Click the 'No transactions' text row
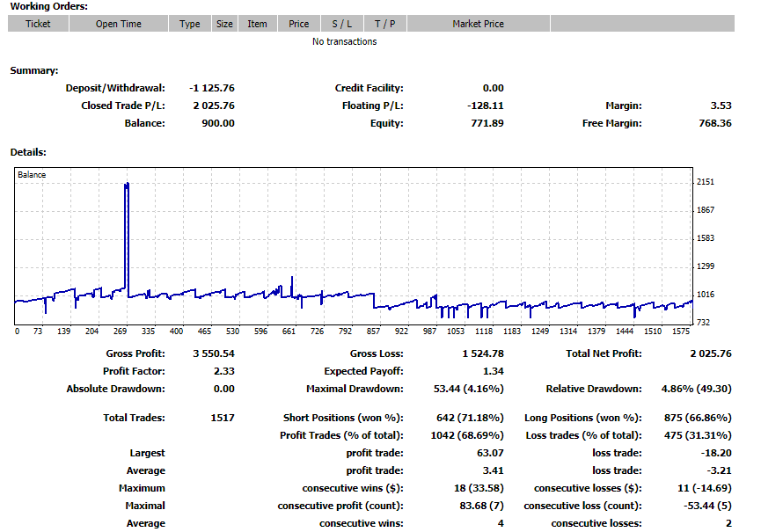Viewport: 761px width, 532px height. click(345, 41)
